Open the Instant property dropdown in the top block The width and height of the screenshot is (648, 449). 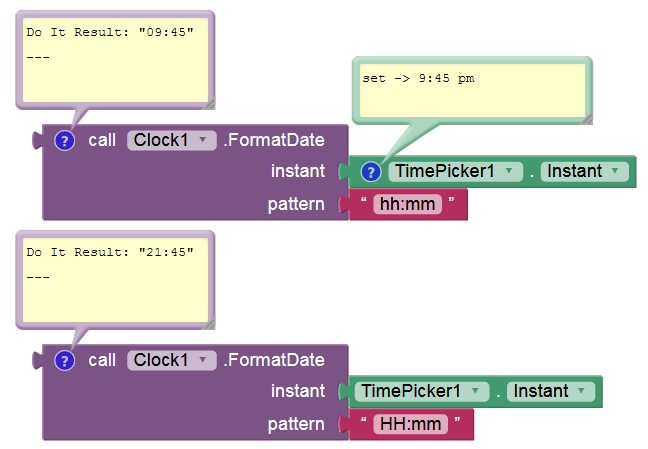click(x=586, y=171)
